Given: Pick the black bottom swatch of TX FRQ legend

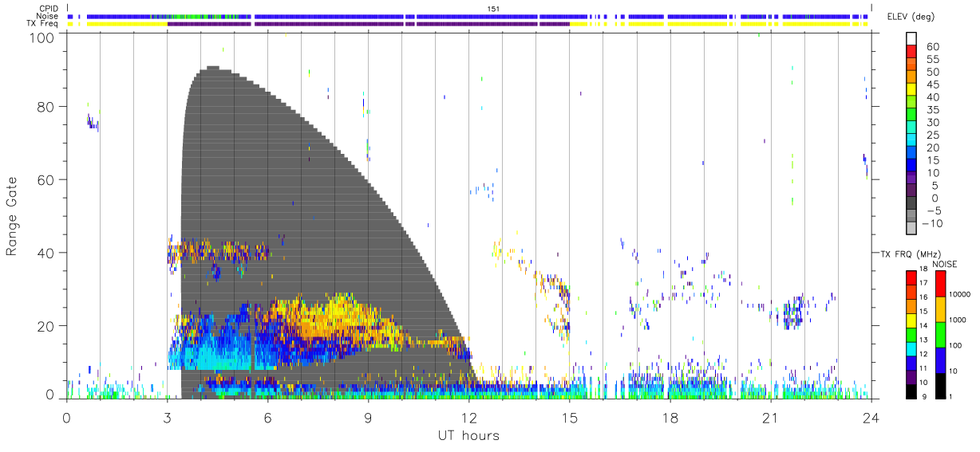Looking at the screenshot, I should tap(911, 391).
